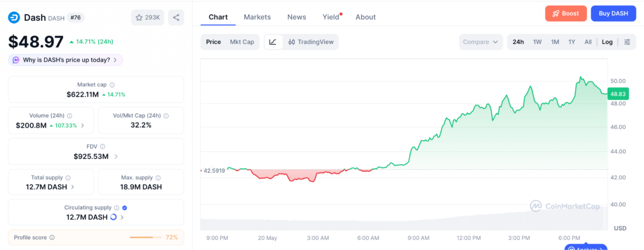Open the Compare dropdown
Screen dimensions: 644x250
(x=481, y=42)
